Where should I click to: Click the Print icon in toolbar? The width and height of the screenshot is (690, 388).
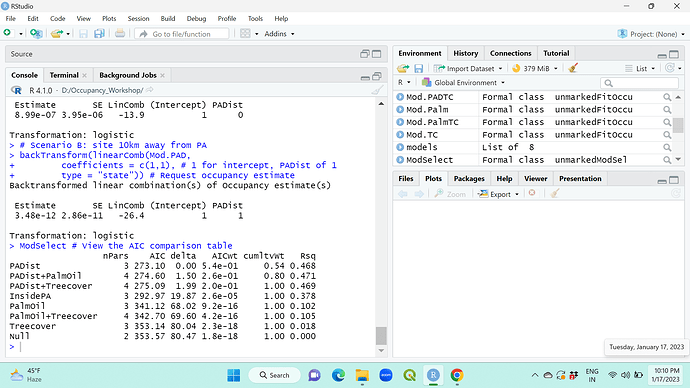point(120,33)
